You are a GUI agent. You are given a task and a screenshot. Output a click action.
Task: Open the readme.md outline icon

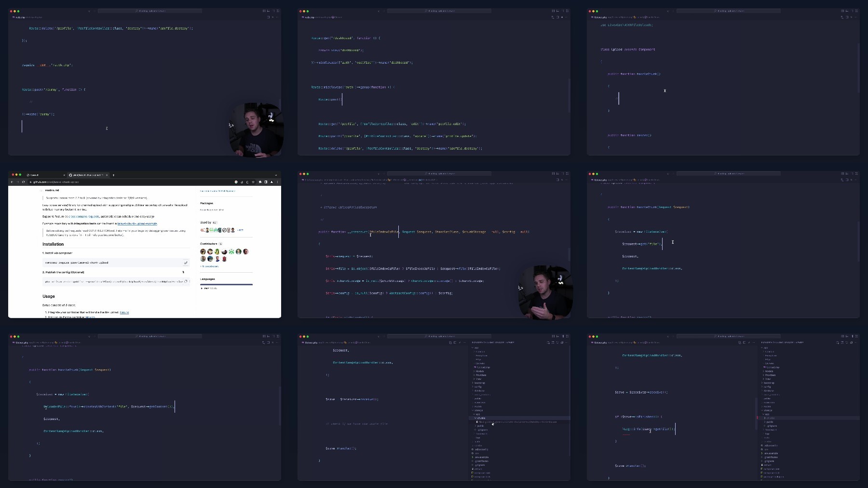[x=41, y=190]
